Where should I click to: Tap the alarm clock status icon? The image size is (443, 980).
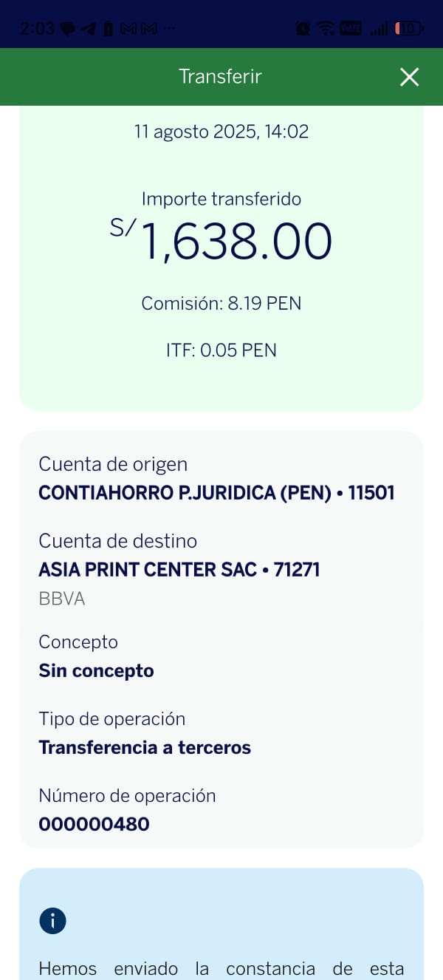303,29
